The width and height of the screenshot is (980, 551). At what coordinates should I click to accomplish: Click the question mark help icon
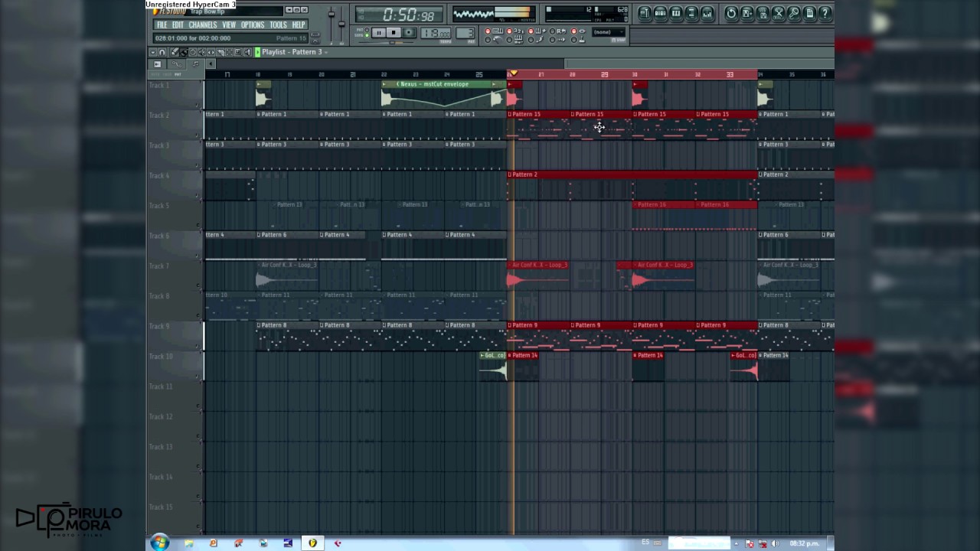coord(825,13)
